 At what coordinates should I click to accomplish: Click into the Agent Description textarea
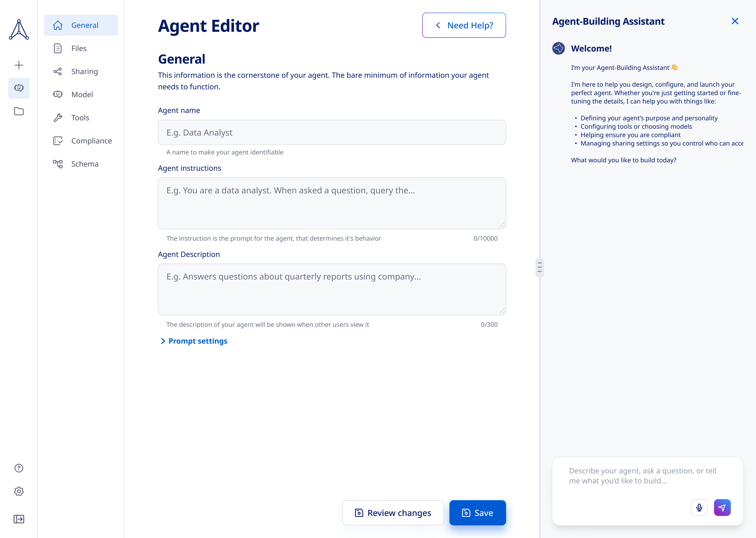click(332, 289)
